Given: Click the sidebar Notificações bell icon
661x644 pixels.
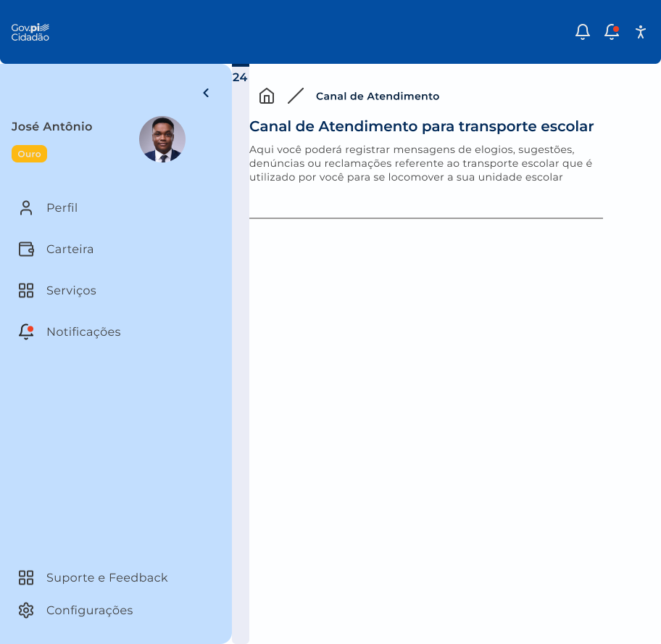Looking at the screenshot, I should pos(26,332).
